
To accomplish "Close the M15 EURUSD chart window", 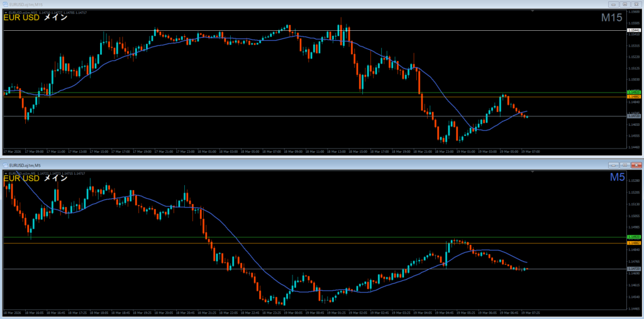I will tap(636, 4).
